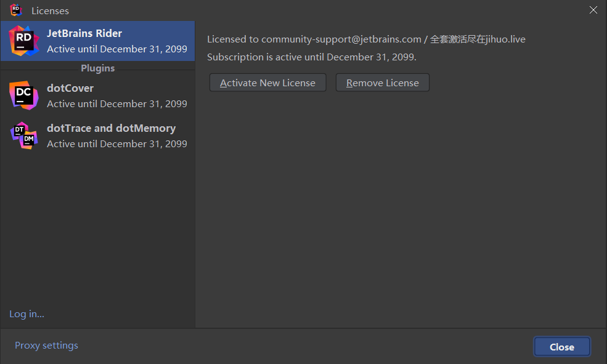The width and height of the screenshot is (607, 364).
Task: Close the Licenses dialog with the X
Action: [x=593, y=10]
